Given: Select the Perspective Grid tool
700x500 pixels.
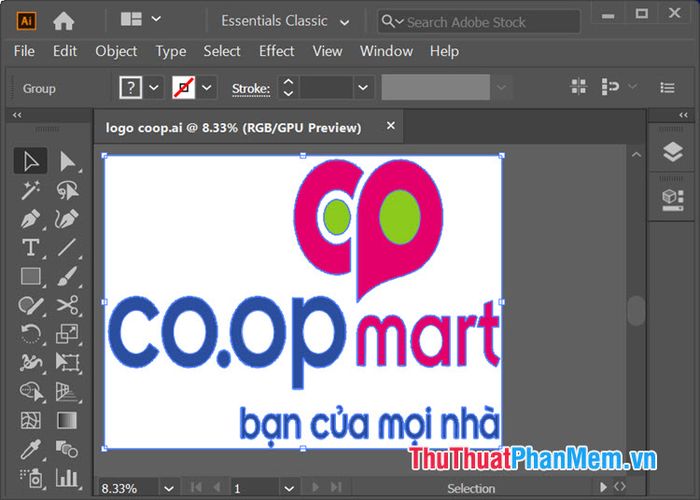Looking at the screenshot, I should point(67,392).
